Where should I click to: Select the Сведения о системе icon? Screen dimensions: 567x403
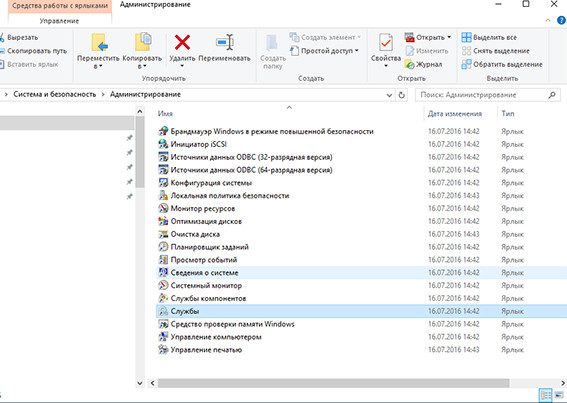coord(163,272)
